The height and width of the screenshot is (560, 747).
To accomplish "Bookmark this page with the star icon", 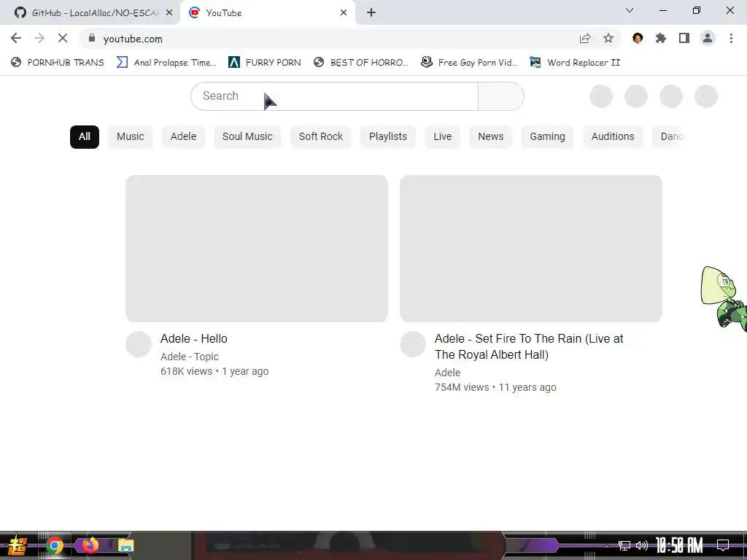I will [608, 39].
